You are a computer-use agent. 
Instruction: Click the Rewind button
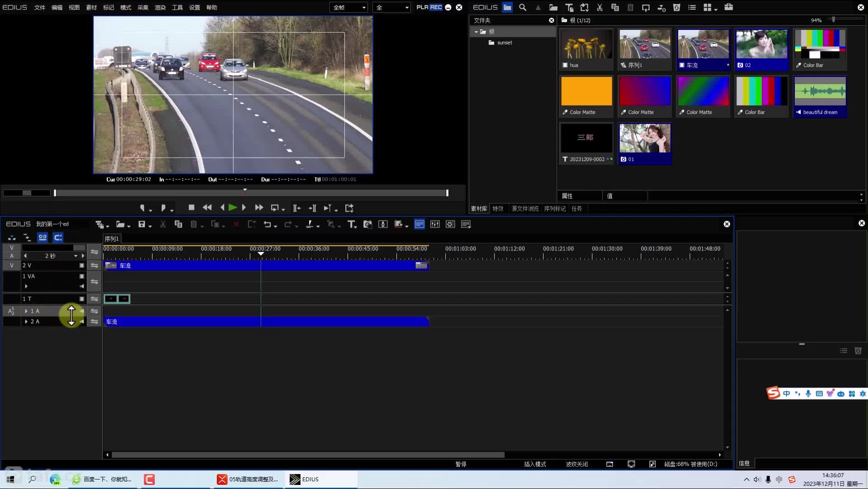[207, 207]
